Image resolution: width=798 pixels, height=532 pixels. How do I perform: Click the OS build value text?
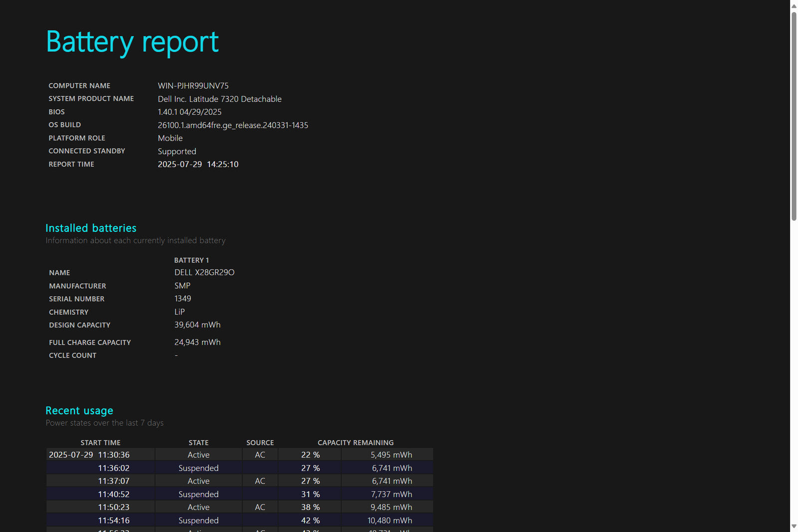tap(233, 125)
